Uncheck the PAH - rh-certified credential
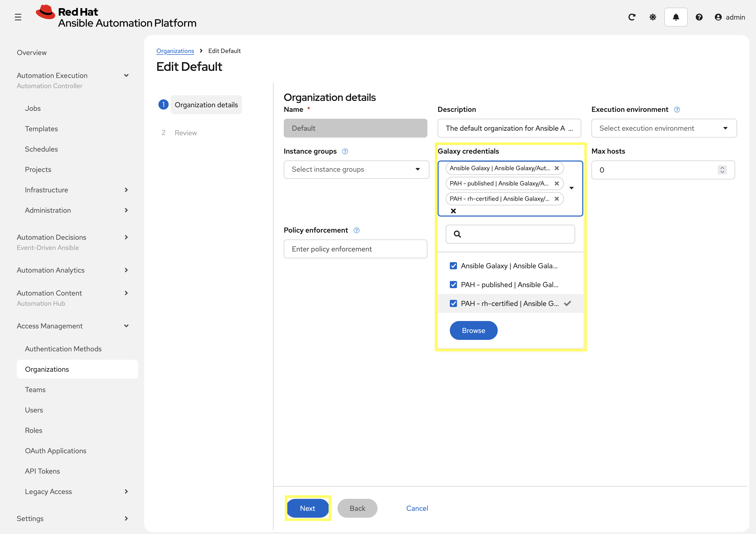This screenshot has width=756, height=534. pyautogui.click(x=453, y=303)
